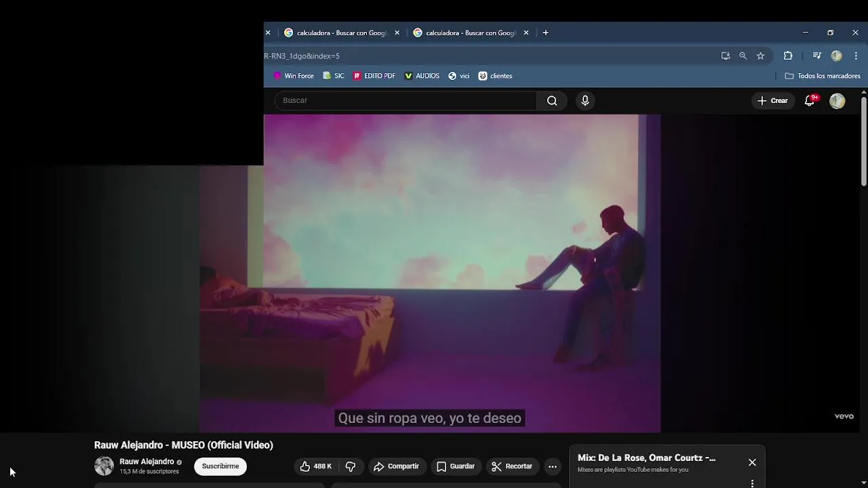
Task: Open Mix playlist panel options menu
Action: pos(752,483)
